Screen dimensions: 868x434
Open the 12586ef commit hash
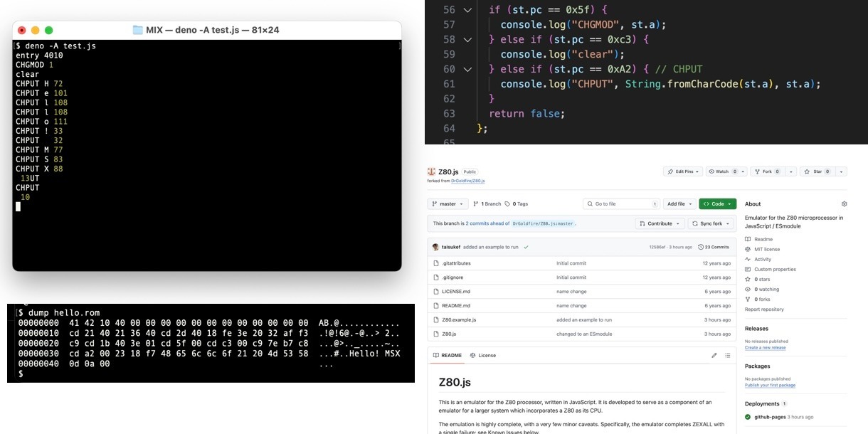point(657,247)
